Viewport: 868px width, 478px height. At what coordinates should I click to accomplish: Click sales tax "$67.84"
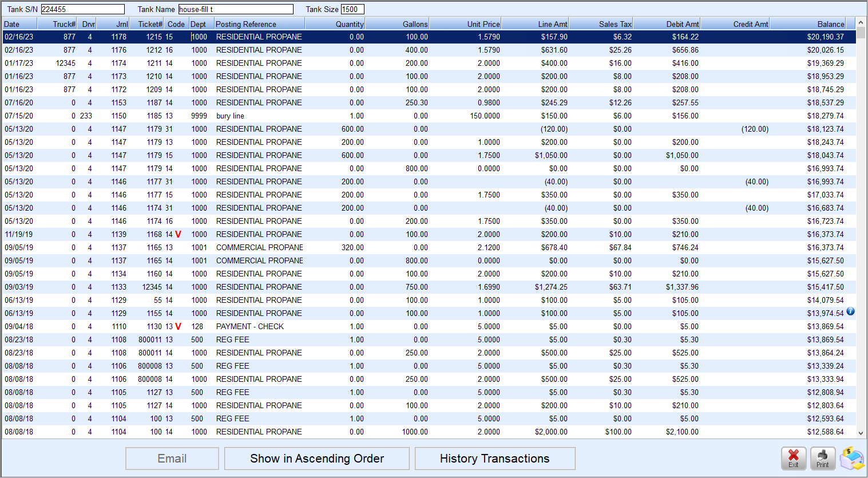tap(620, 247)
